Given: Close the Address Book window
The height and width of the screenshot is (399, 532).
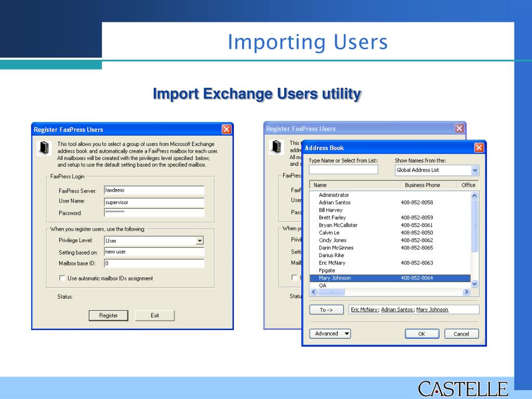Looking at the screenshot, I should [478, 148].
